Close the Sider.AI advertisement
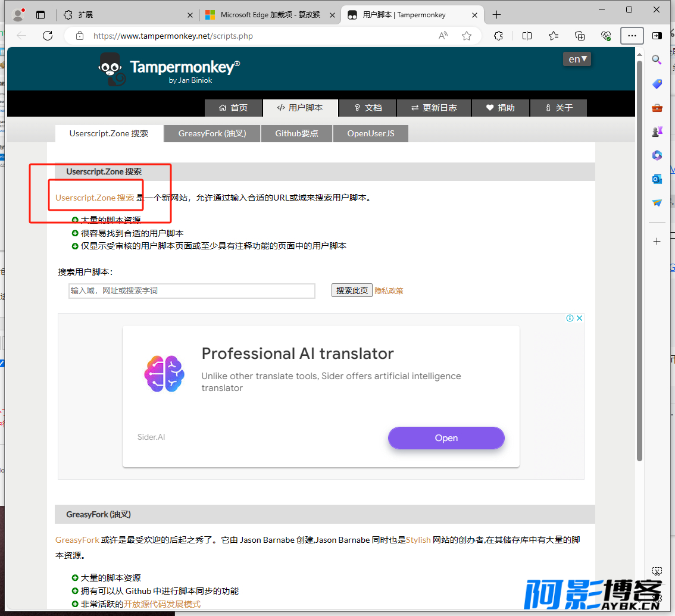Screen dimensions: 675x616 click(579, 318)
